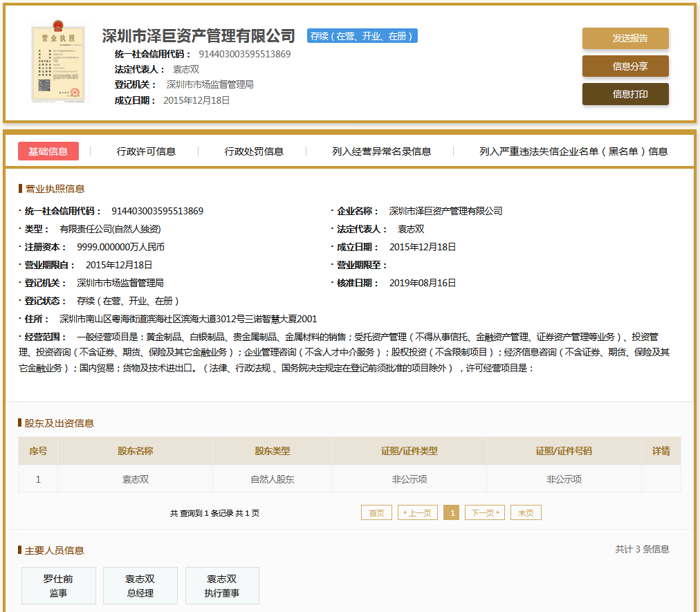
Task: Open the business license thumbnail image
Action: pos(57,64)
